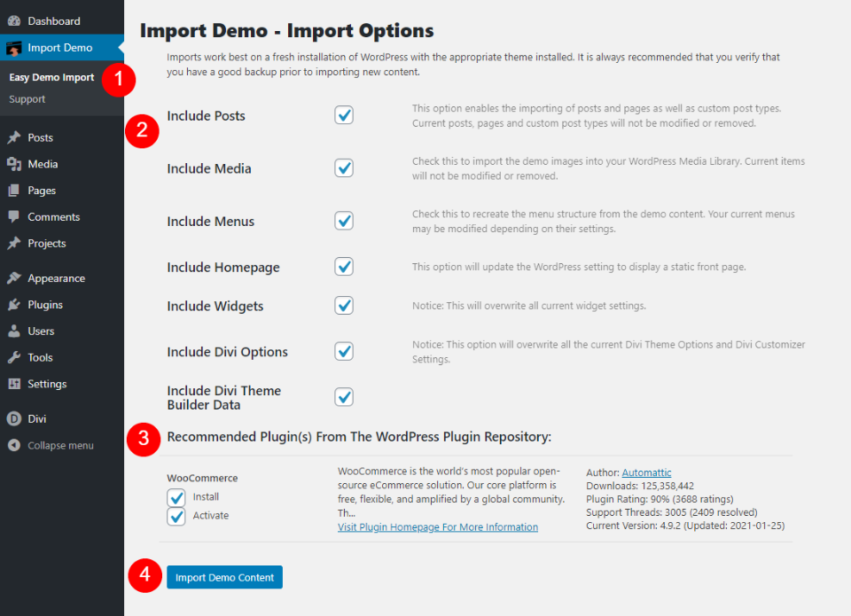Toggle the Include Divi Theme Builder Data checkbox
Screen dimensions: 851x616
(344, 397)
